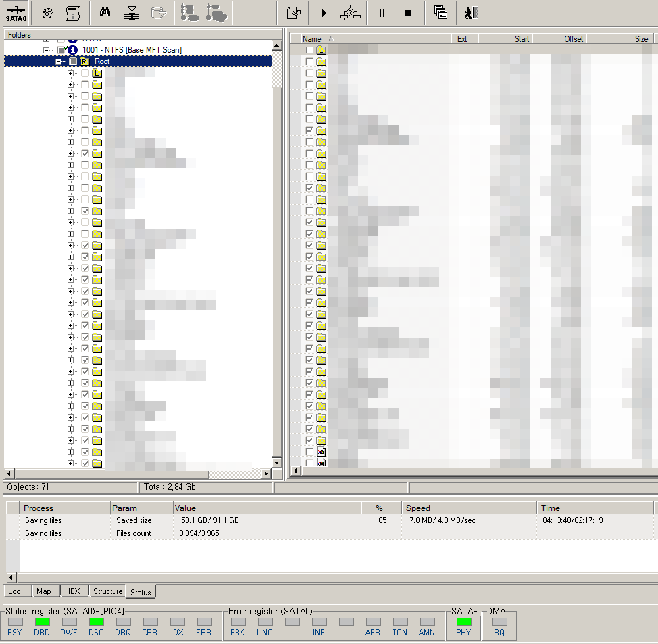The height and width of the screenshot is (644, 658).
Task: Click the cascaded windows icon
Action: 440,13
